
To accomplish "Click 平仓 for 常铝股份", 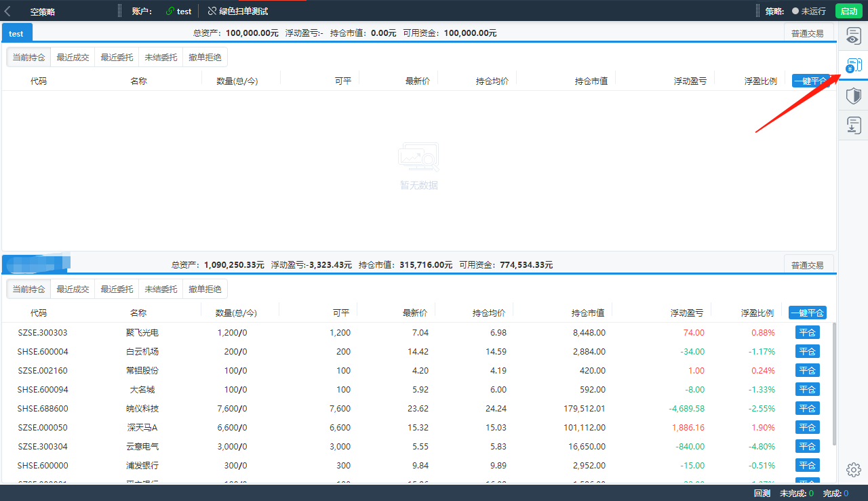I will [x=807, y=370].
